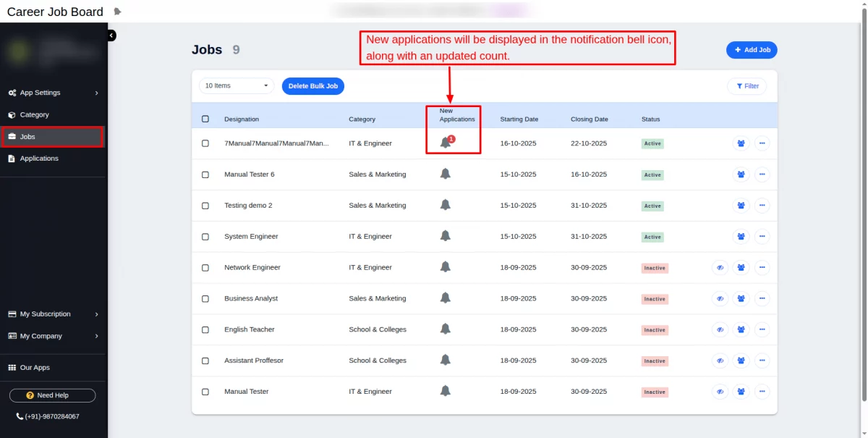Collapse the sidebar with the arrow handle
Screen dimensions: 868x438
111,35
